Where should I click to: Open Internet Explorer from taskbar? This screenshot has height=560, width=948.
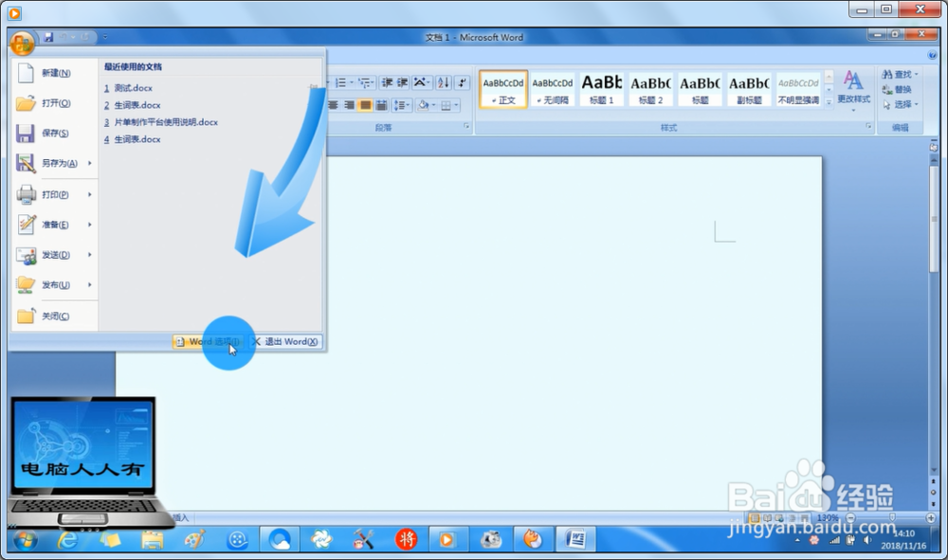point(67,539)
